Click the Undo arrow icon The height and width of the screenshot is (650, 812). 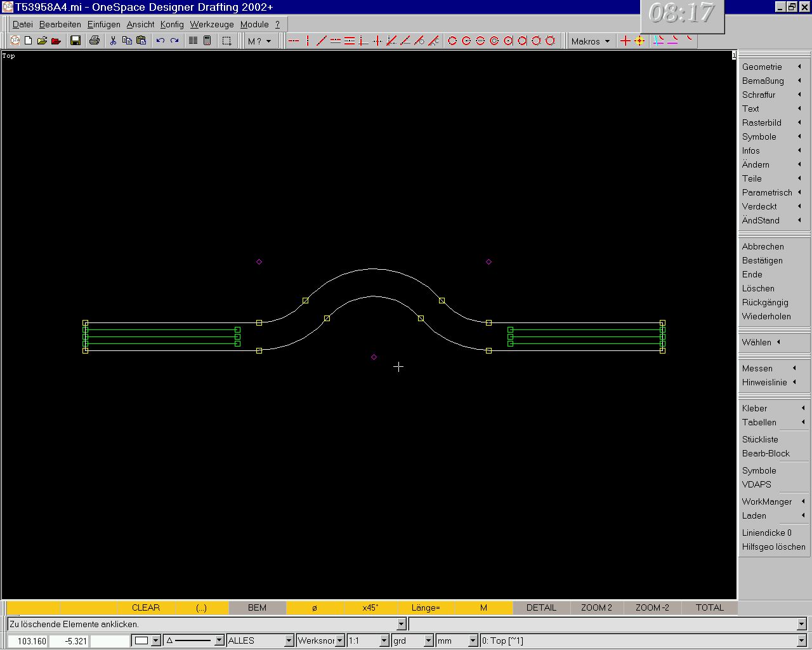[x=160, y=41]
